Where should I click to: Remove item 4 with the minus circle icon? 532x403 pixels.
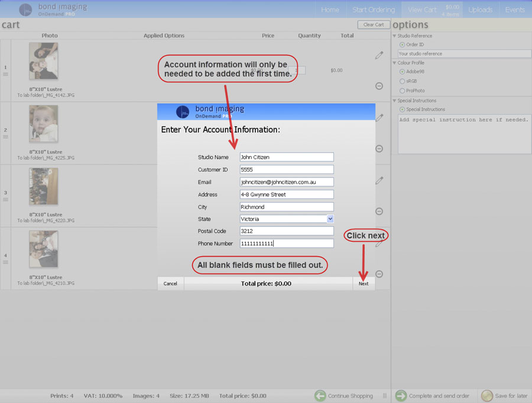(x=379, y=274)
